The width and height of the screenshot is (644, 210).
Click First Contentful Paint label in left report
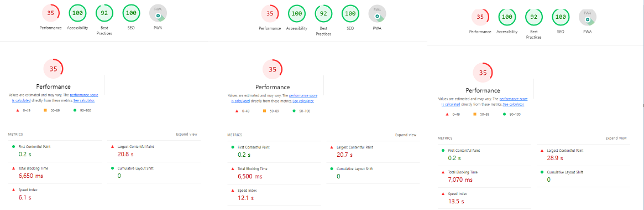tap(34, 147)
